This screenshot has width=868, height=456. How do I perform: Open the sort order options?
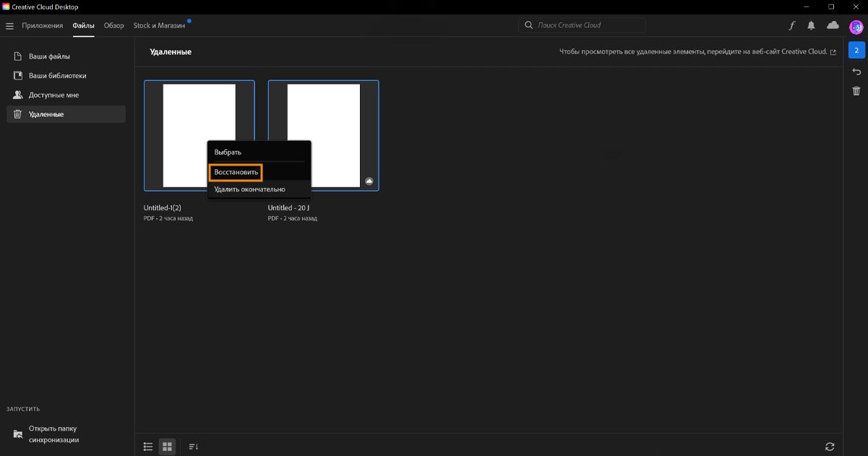tap(193, 447)
